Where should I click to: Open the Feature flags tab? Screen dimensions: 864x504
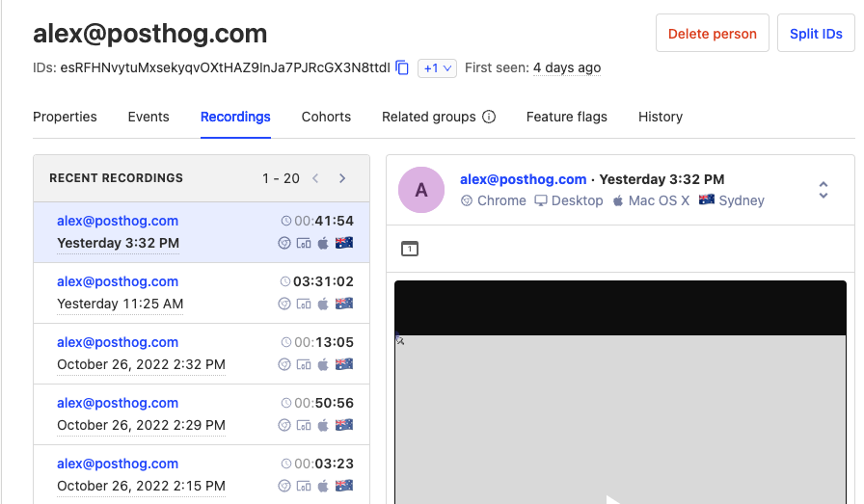(x=566, y=117)
